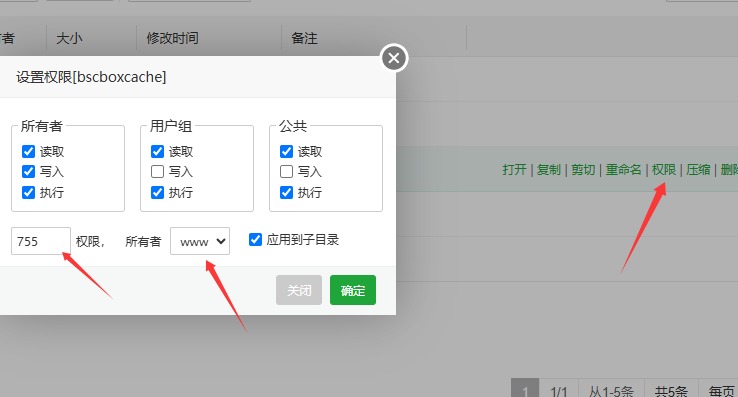
Task: Toggle public read (读取) checkbox
Action: click(286, 151)
